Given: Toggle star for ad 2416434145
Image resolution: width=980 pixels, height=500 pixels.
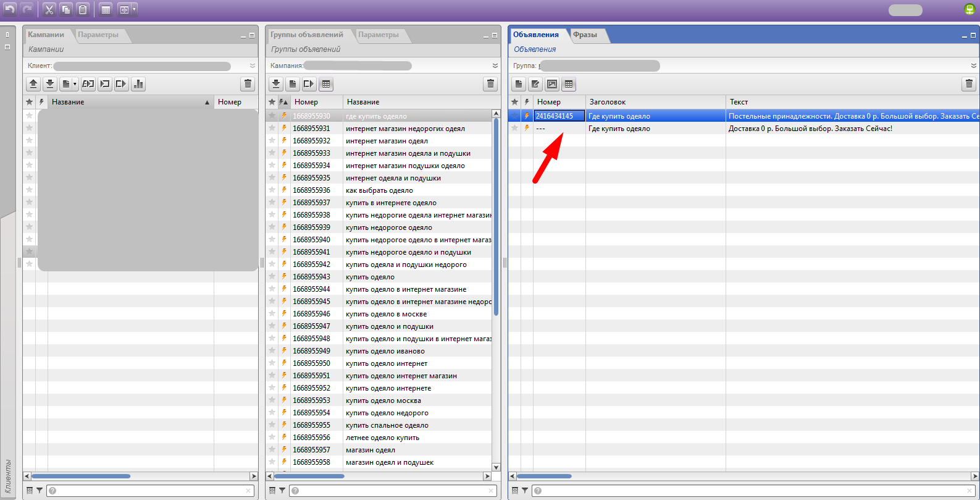Looking at the screenshot, I should [x=514, y=116].
